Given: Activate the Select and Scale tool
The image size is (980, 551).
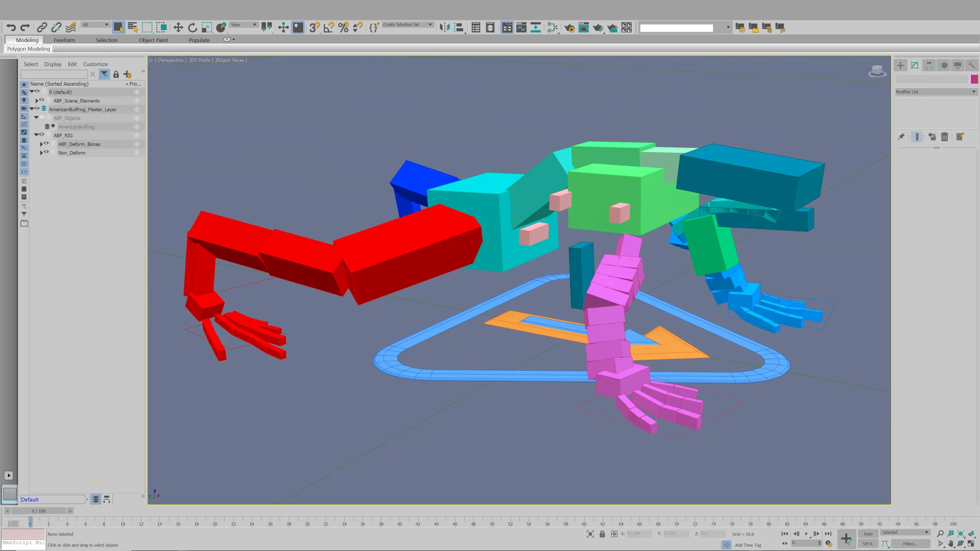Looking at the screenshot, I should pyautogui.click(x=207, y=27).
